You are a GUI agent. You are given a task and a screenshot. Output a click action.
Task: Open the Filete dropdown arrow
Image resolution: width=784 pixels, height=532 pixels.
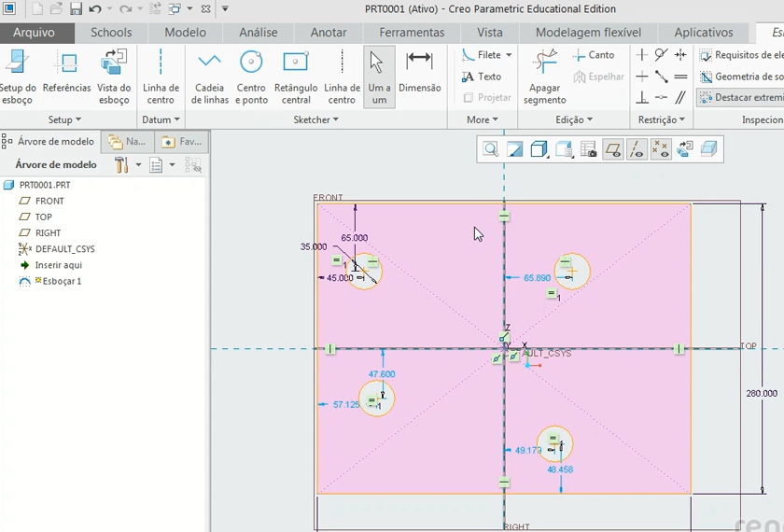tap(510, 56)
